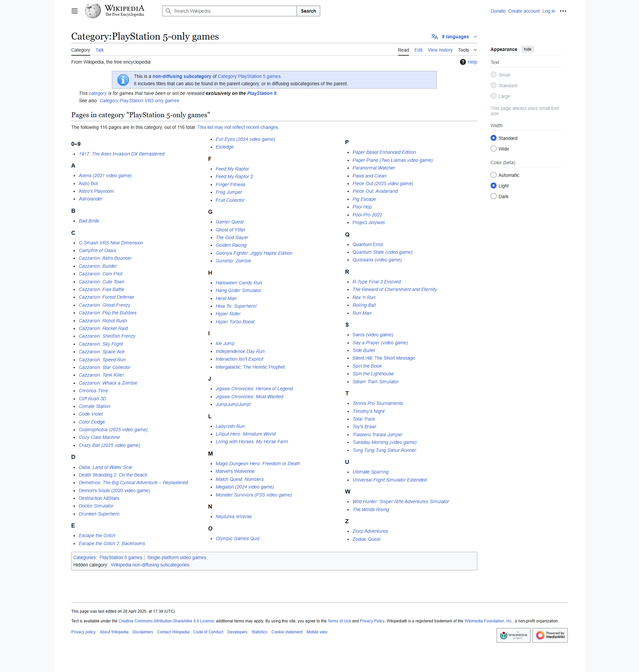639x672 pixels.
Task: Open Wikipedia non-diffusing subcategories link
Action: click(150, 565)
